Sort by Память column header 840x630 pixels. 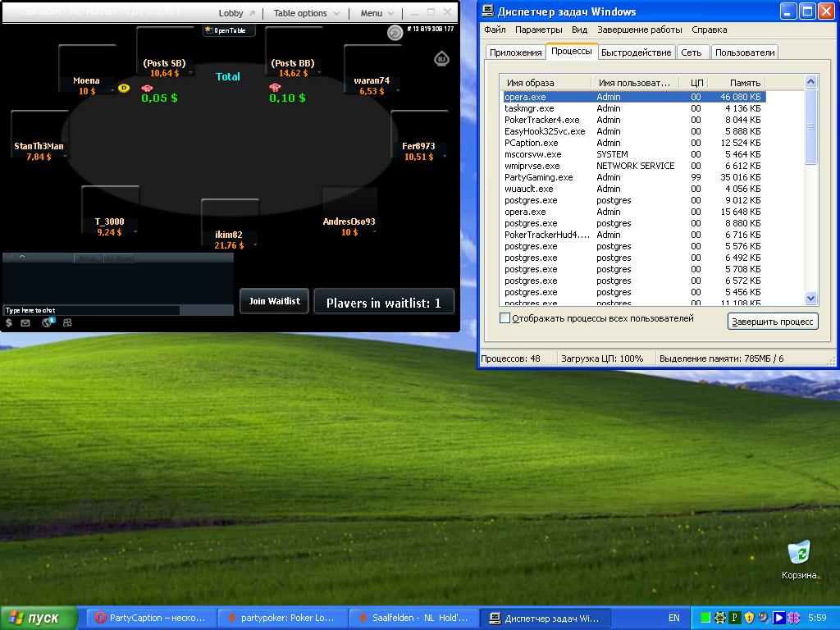point(737,83)
